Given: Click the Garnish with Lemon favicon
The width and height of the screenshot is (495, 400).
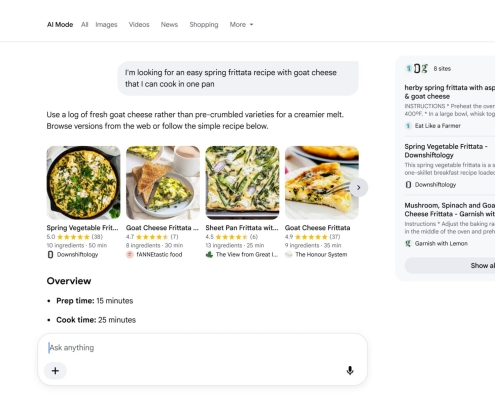Looking at the screenshot, I should 408,244.
